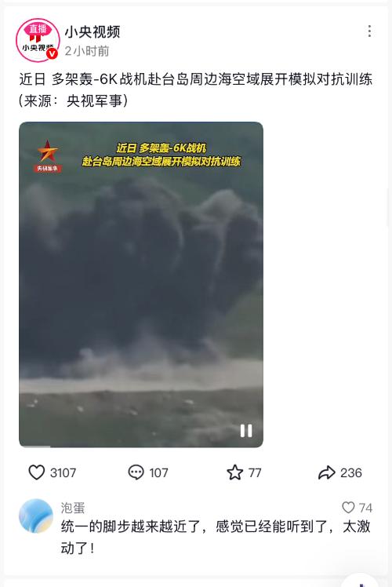Click the 236 shares count
The width and height of the screenshot is (392, 587).
pyautogui.click(x=351, y=473)
